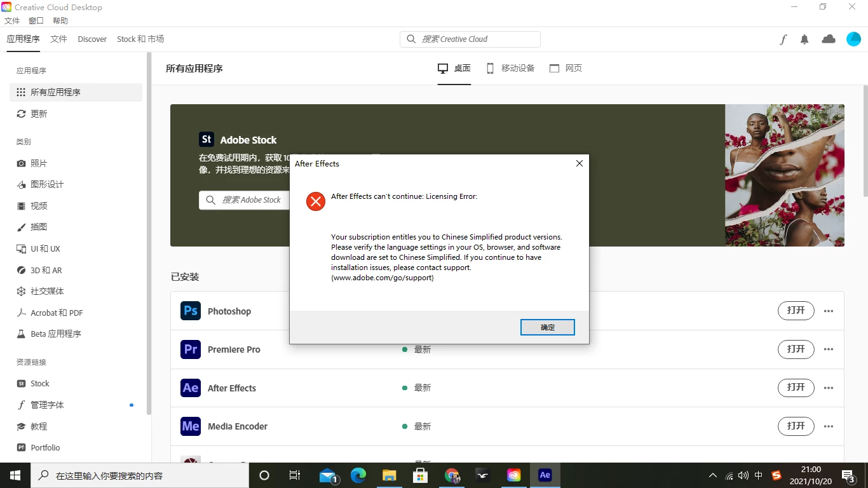Switch to the Discover tab
The height and width of the screenshot is (488, 868).
point(92,39)
